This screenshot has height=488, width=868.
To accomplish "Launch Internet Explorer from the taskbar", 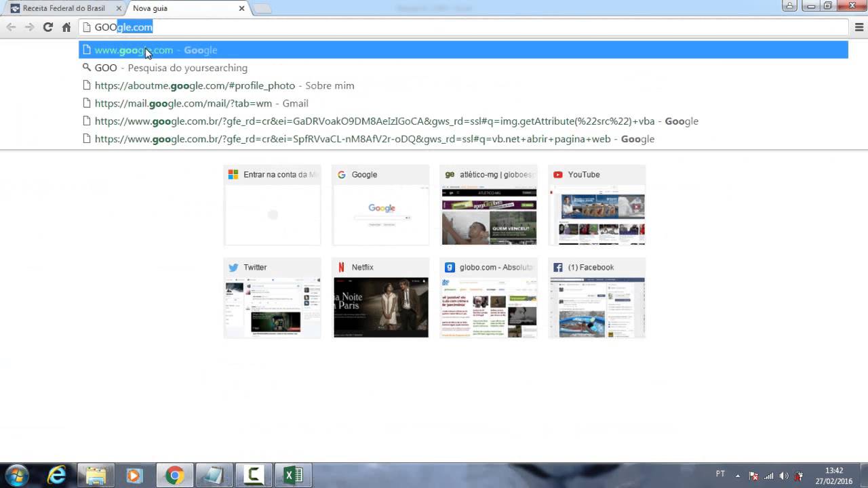I will pos(57,476).
